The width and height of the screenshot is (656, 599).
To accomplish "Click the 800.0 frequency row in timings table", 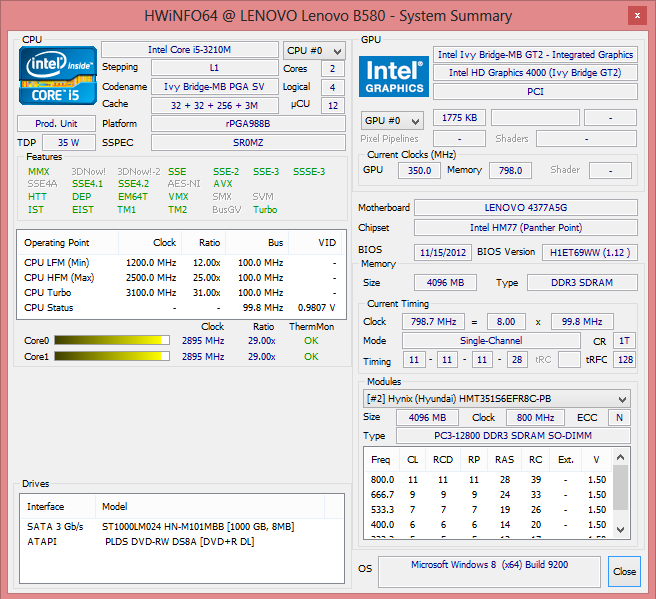I will (x=488, y=480).
